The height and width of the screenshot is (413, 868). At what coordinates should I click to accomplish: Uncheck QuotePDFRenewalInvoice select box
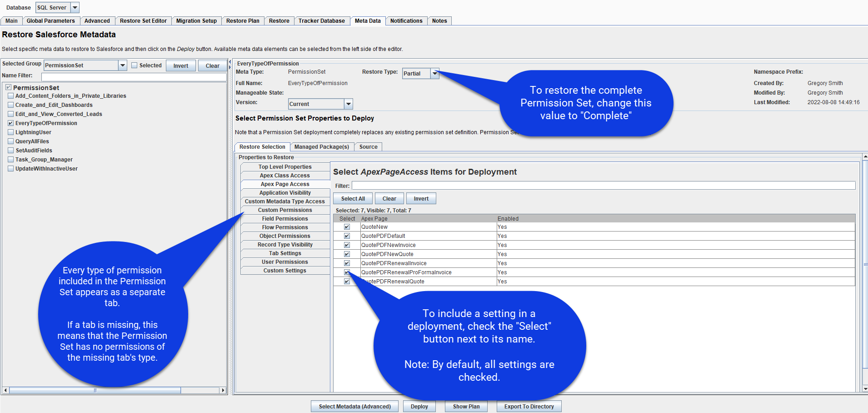(347, 263)
